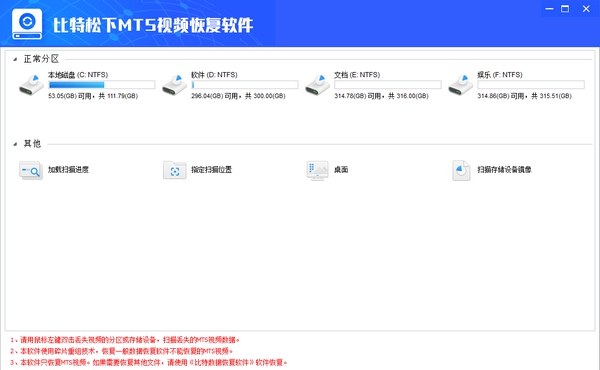Click the 桌面 monitor icon
Image resolution: width=600 pixels, height=370 pixels.
point(318,170)
